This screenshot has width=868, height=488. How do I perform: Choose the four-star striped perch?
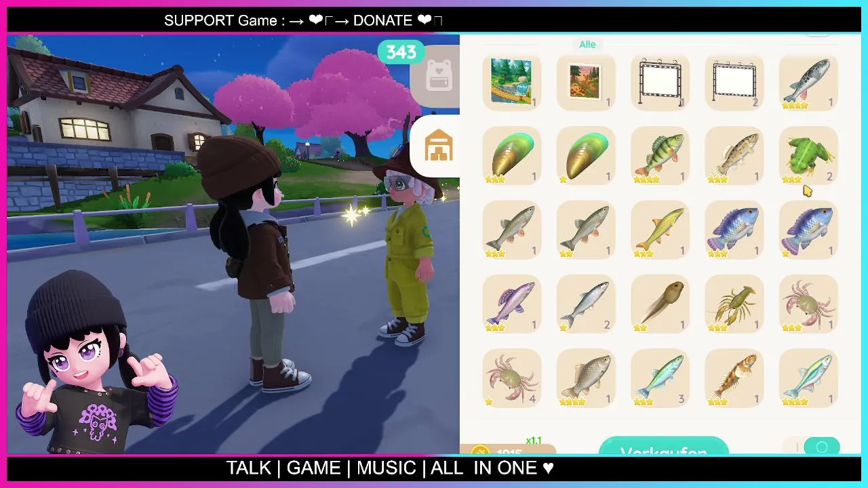[660, 157]
